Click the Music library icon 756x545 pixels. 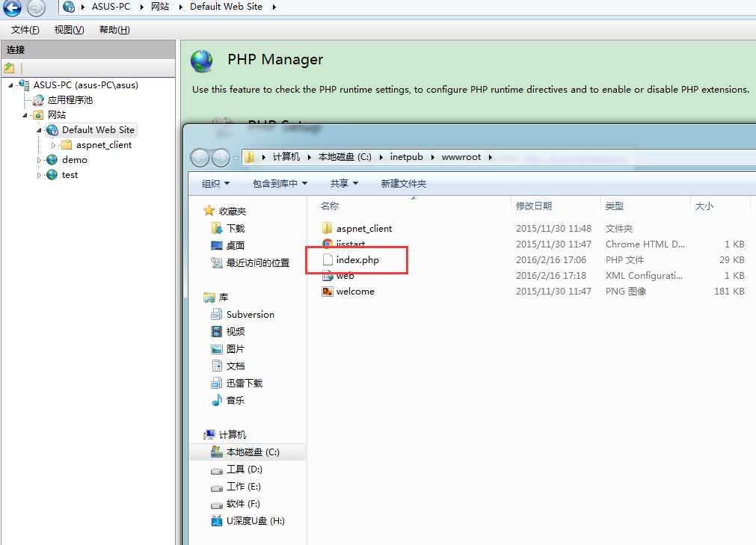coord(217,400)
